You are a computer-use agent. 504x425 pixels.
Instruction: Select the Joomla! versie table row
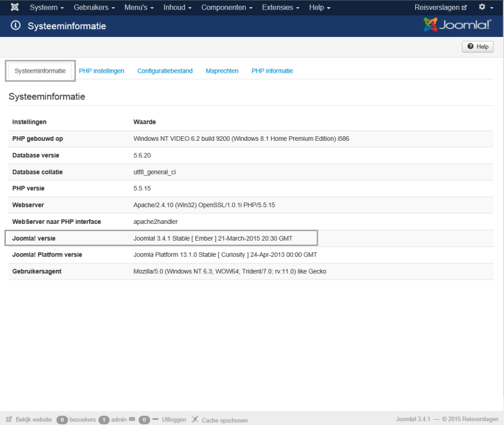point(161,238)
